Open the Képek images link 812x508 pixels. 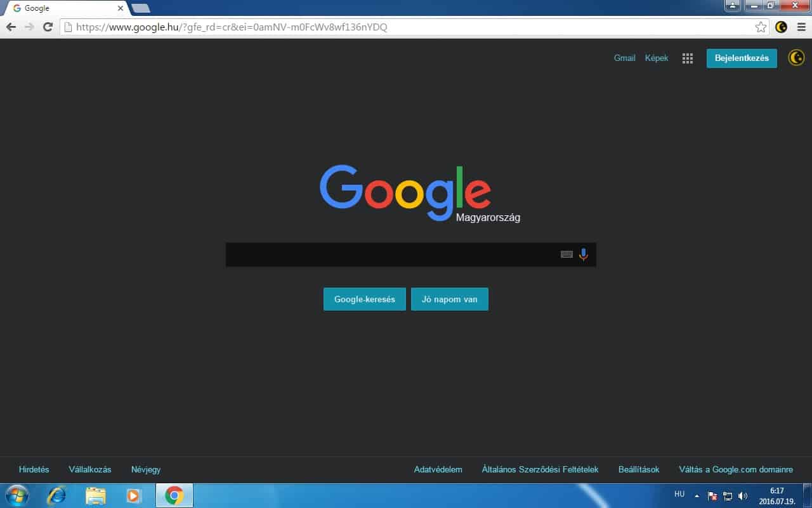[657, 58]
